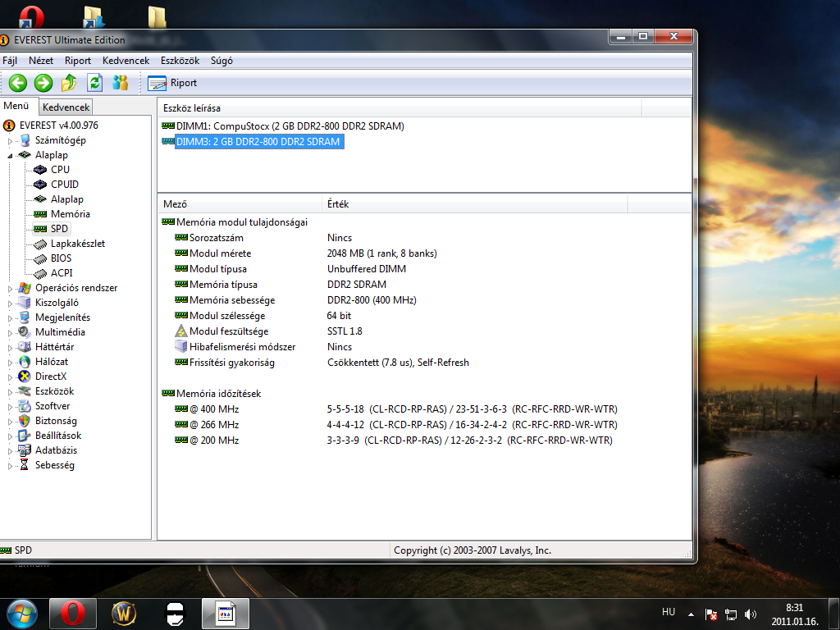
Task: Open the Eszközök menu
Action: (x=180, y=61)
